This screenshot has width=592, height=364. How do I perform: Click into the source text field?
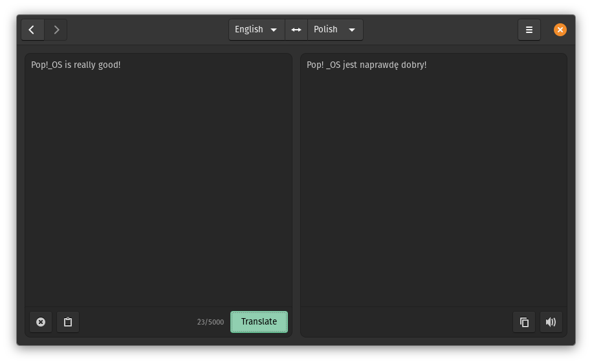point(159,180)
